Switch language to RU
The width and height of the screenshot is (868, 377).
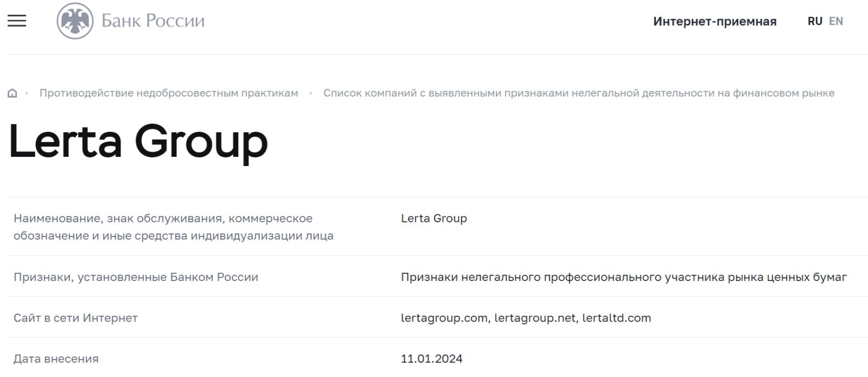pyautogui.click(x=814, y=21)
